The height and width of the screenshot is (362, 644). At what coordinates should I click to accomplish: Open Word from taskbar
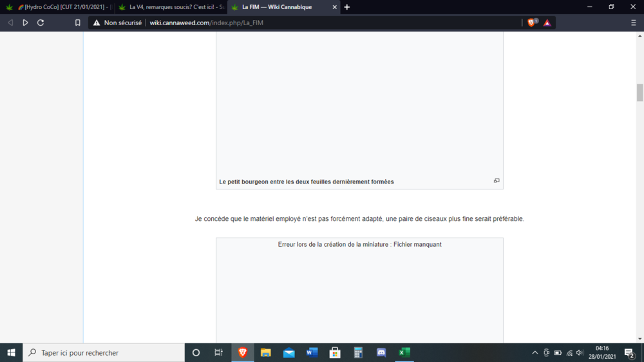click(x=312, y=352)
